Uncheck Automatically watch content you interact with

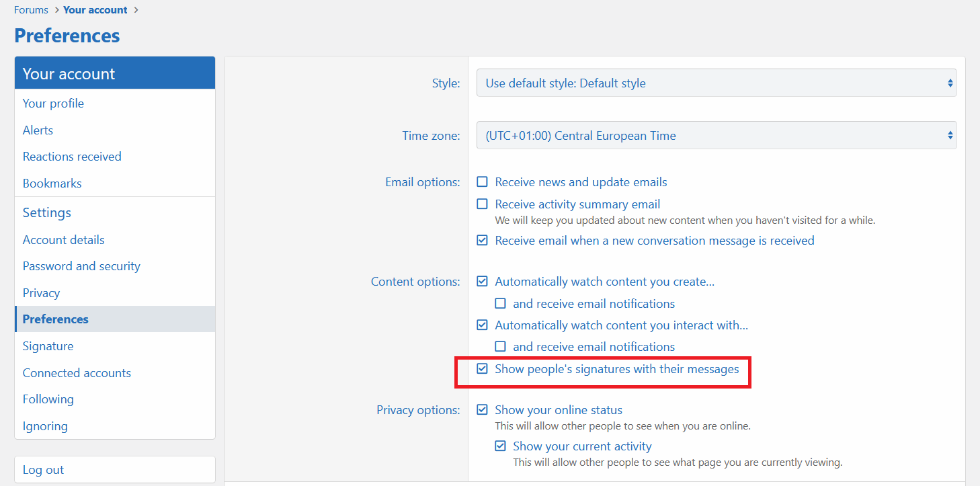coord(482,325)
